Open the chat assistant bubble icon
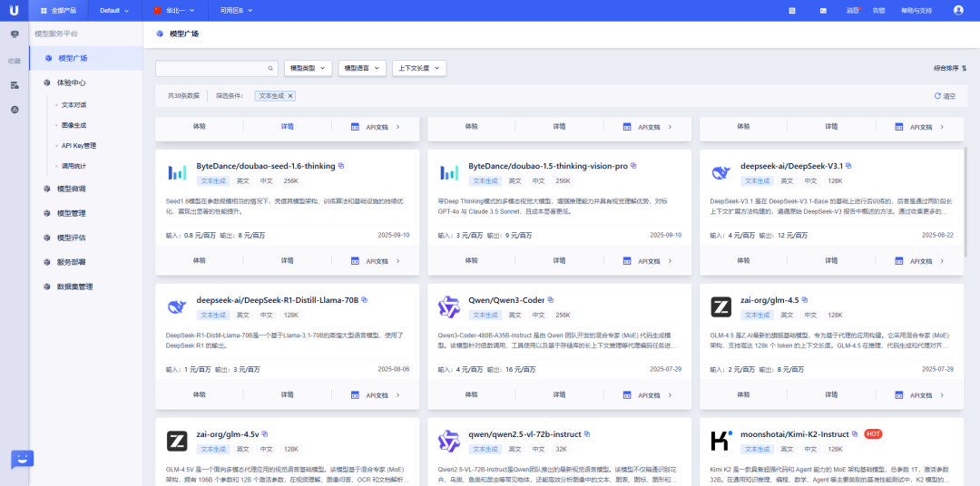980x486 pixels. coord(22,459)
